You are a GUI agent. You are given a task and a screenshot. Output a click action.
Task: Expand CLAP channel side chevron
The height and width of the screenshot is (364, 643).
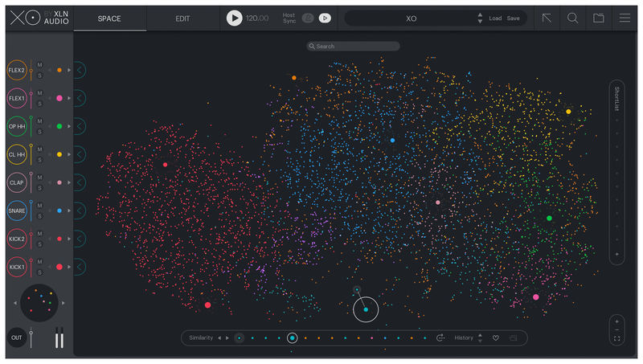[80, 182]
